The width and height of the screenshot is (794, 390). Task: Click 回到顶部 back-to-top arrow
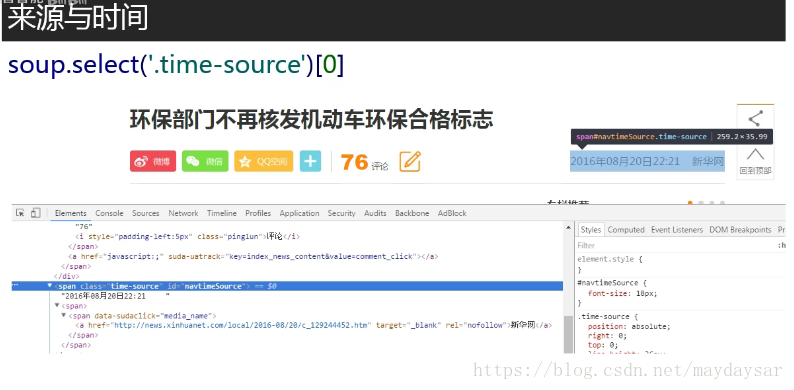point(756,161)
